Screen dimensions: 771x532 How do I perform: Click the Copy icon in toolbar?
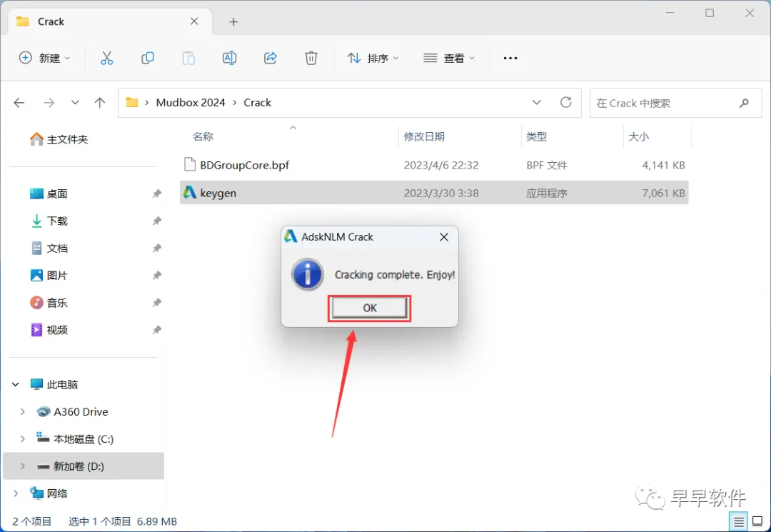148,58
